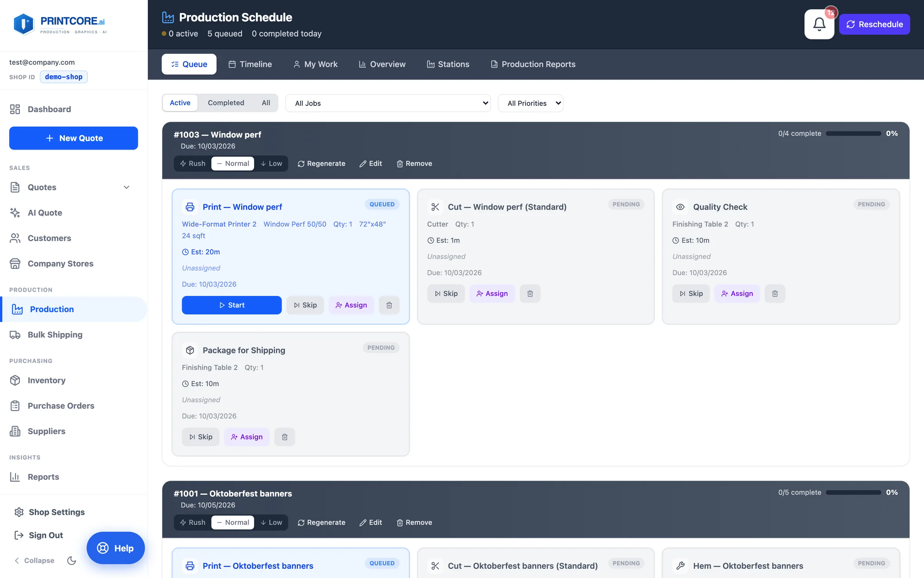This screenshot has width=924, height=578.
Task: Set job #1003 priority to Low
Action: coord(271,163)
